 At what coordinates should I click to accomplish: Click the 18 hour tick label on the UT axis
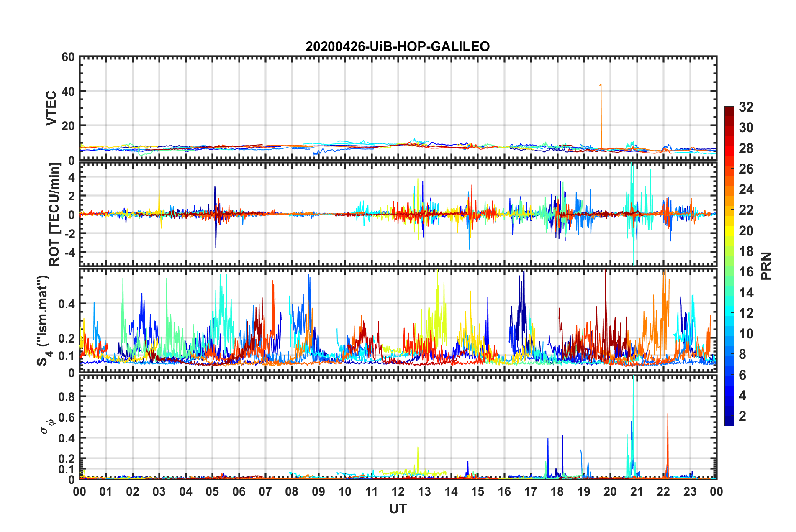[557, 491]
